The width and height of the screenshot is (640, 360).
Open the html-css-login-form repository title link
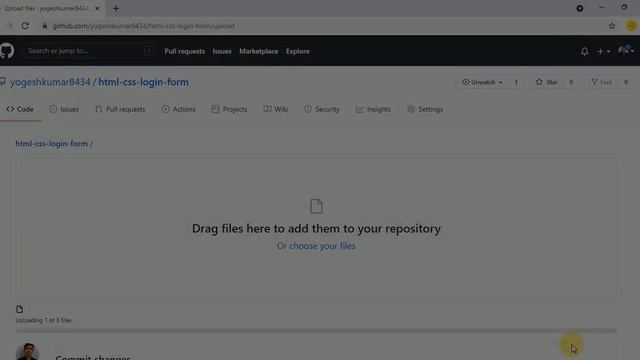pyautogui.click(x=143, y=82)
